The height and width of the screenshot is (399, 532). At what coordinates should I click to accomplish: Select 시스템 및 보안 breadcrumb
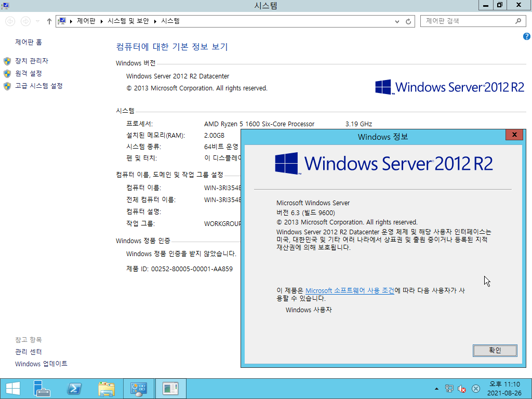click(128, 21)
